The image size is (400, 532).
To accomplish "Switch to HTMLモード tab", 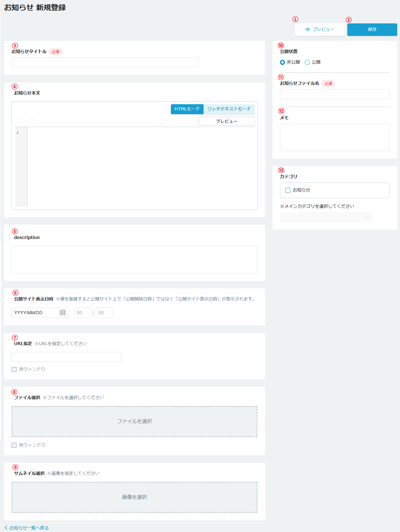I will [187, 109].
